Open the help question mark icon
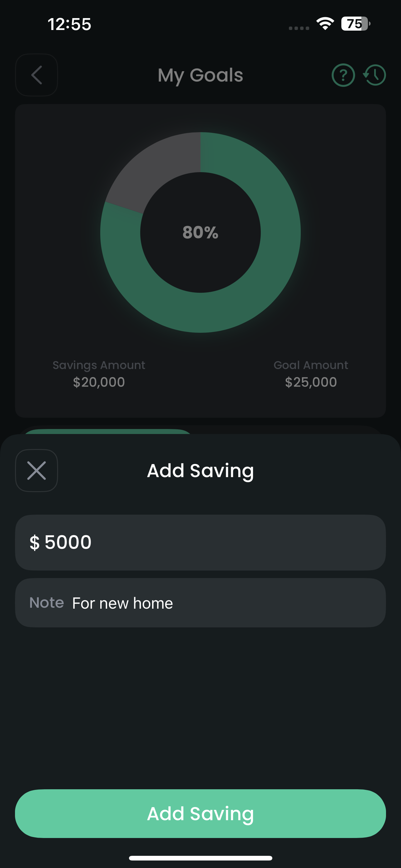The width and height of the screenshot is (401, 868). pos(343,75)
